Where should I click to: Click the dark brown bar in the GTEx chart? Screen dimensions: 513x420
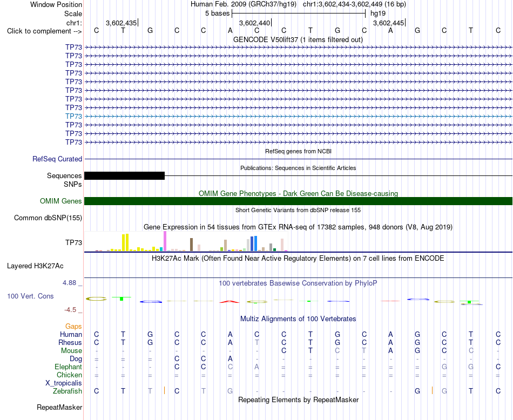191,245
